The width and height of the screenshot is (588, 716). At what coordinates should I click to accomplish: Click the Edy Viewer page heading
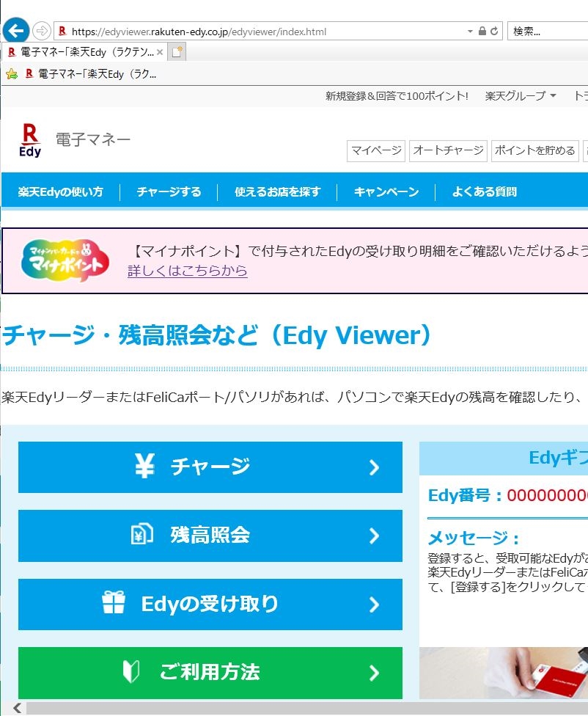click(217, 335)
